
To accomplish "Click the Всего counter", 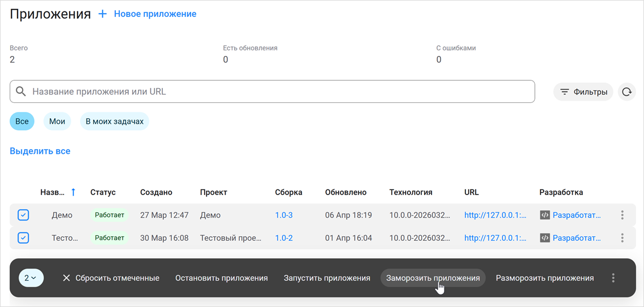I will (x=19, y=54).
